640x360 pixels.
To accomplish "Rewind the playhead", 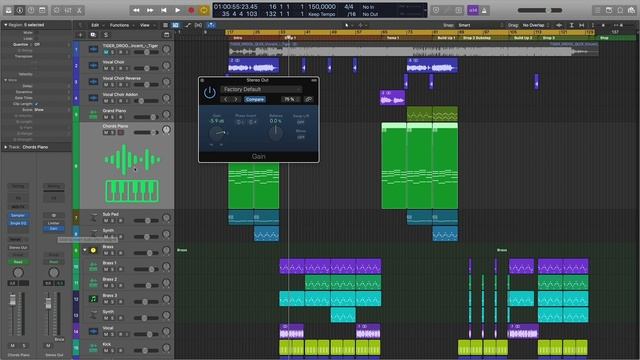I will 136,10.
